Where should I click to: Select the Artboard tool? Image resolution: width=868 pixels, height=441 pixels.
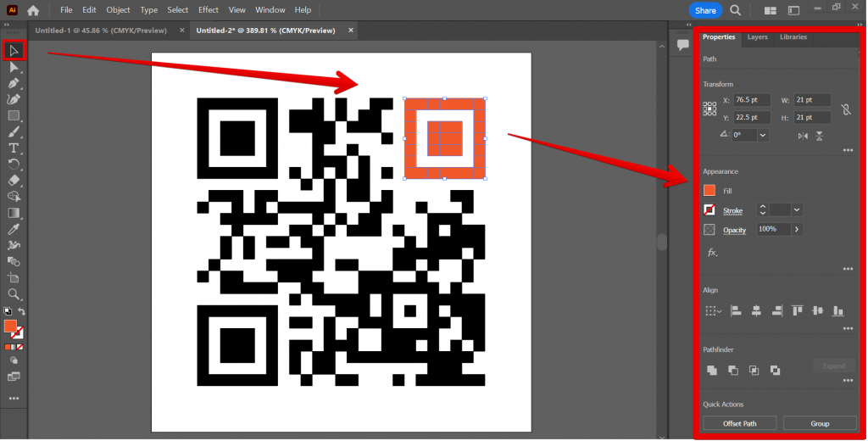[14, 277]
